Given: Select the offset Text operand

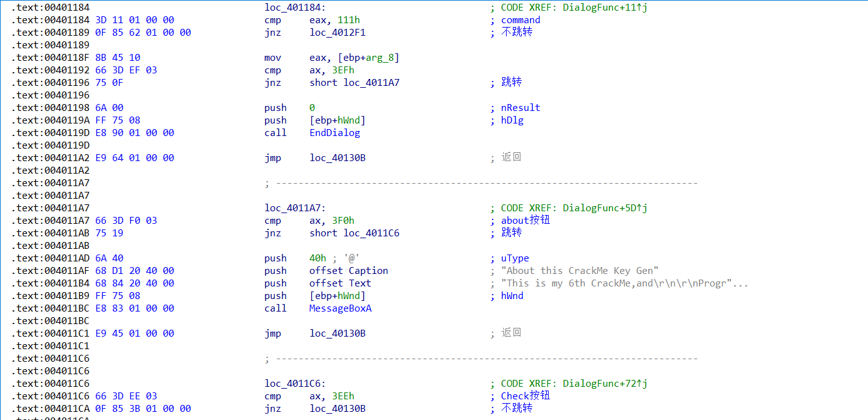Looking at the screenshot, I should [340, 283].
